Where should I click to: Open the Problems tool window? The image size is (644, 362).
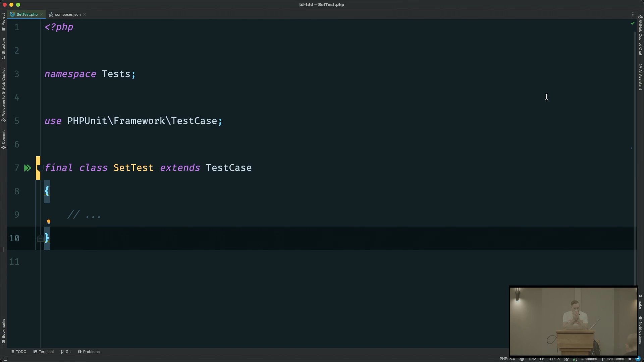point(89,352)
